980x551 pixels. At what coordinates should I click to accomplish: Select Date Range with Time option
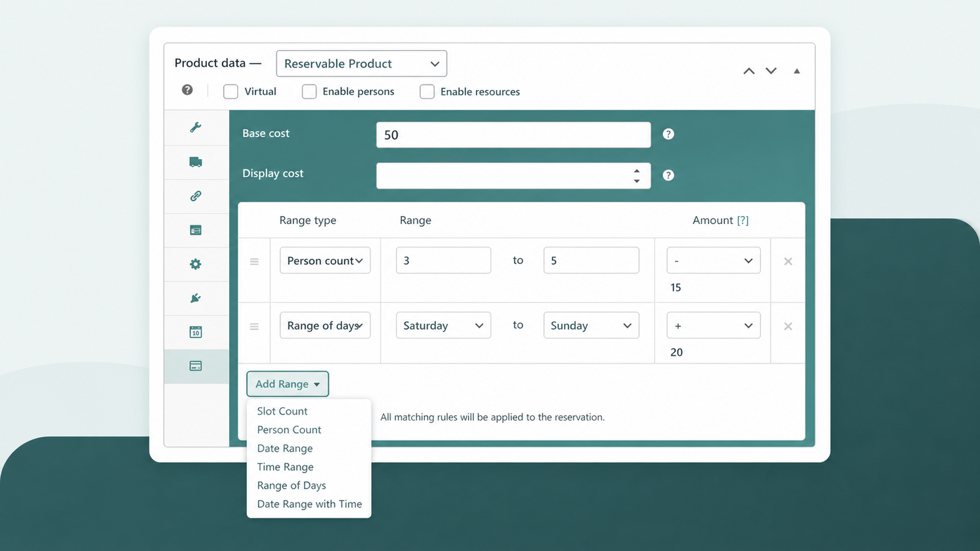pyautogui.click(x=309, y=504)
